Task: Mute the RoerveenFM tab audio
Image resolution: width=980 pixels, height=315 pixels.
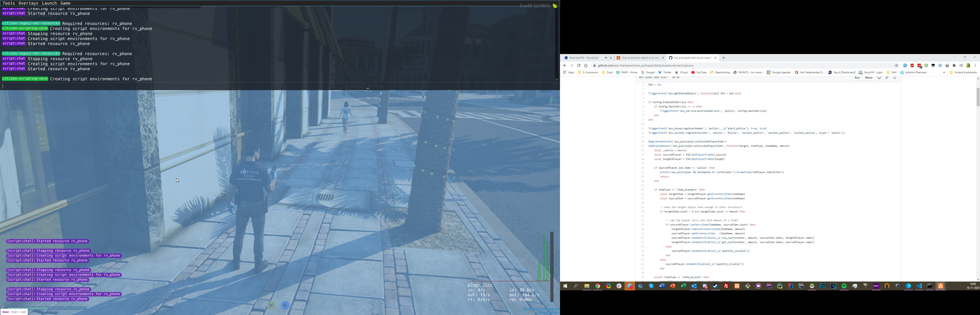Action: pos(606,58)
